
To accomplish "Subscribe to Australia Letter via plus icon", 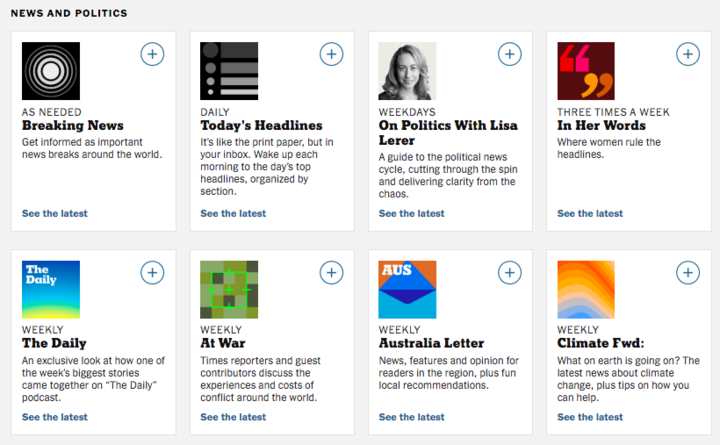I will (x=510, y=273).
